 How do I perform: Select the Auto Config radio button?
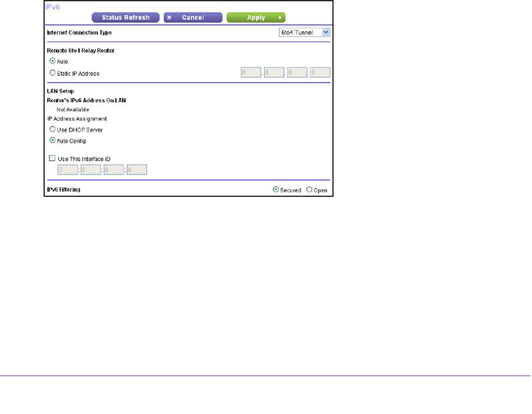pyautogui.click(x=53, y=140)
